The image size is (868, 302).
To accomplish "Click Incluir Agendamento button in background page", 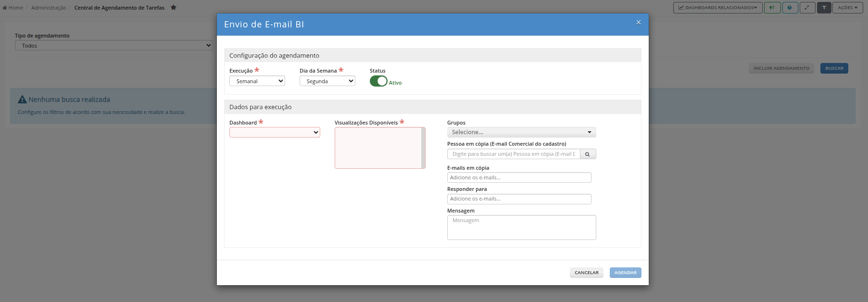I will (781, 68).
